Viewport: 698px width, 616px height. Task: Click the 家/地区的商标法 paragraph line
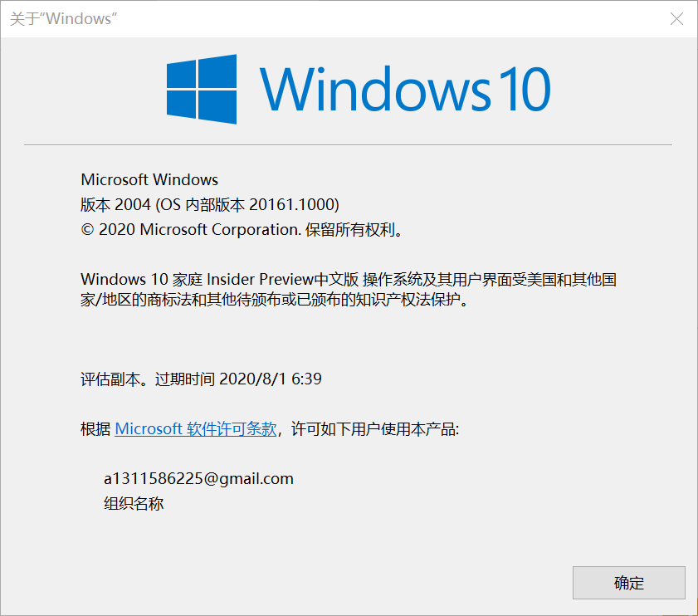click(x=274, y=300)
